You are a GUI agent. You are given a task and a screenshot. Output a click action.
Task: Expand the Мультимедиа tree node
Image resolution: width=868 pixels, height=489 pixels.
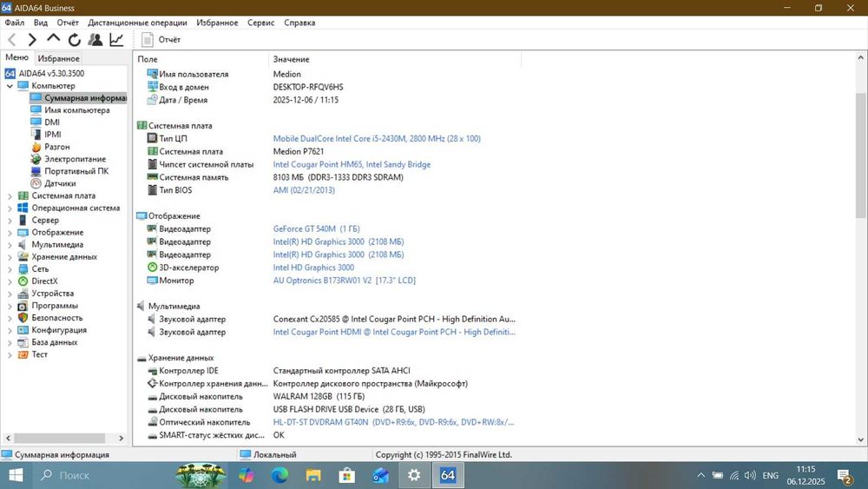tap(10, 244)
